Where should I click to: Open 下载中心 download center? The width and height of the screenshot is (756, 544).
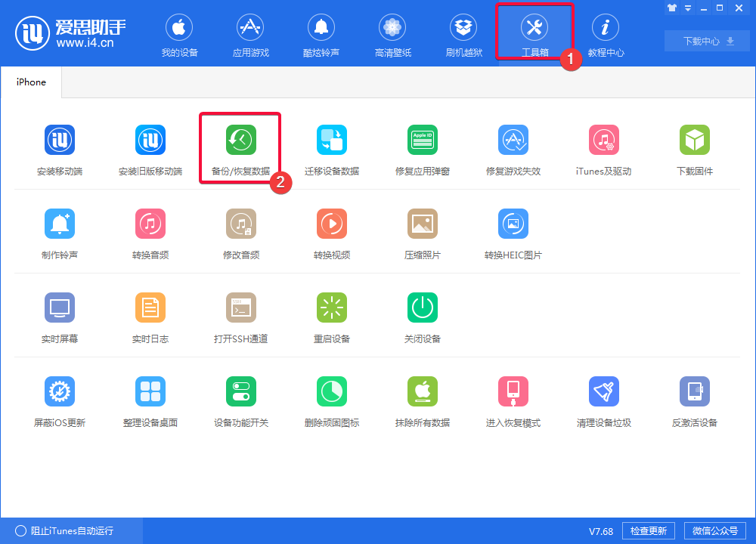pyautogui.click(x=706, y=41)
